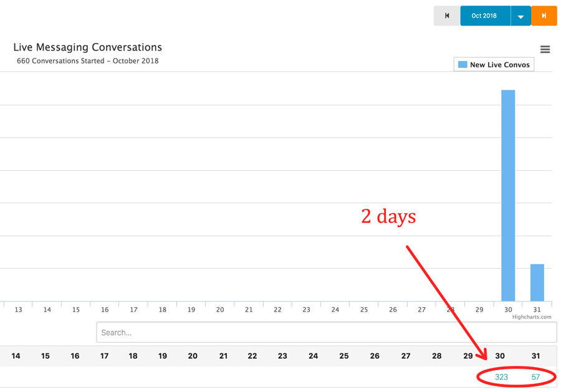
Task: Select the day 14 column header
Action: 16,356
